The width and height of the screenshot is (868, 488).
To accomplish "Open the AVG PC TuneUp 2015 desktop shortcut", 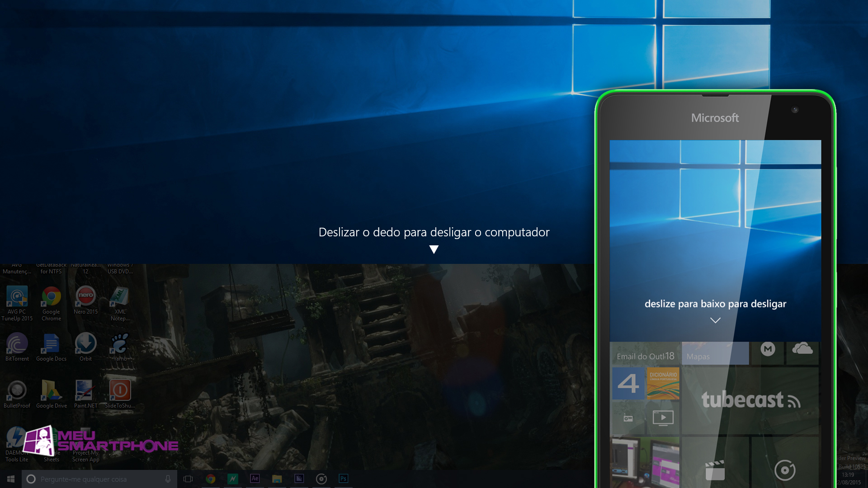I will point(17,303).
